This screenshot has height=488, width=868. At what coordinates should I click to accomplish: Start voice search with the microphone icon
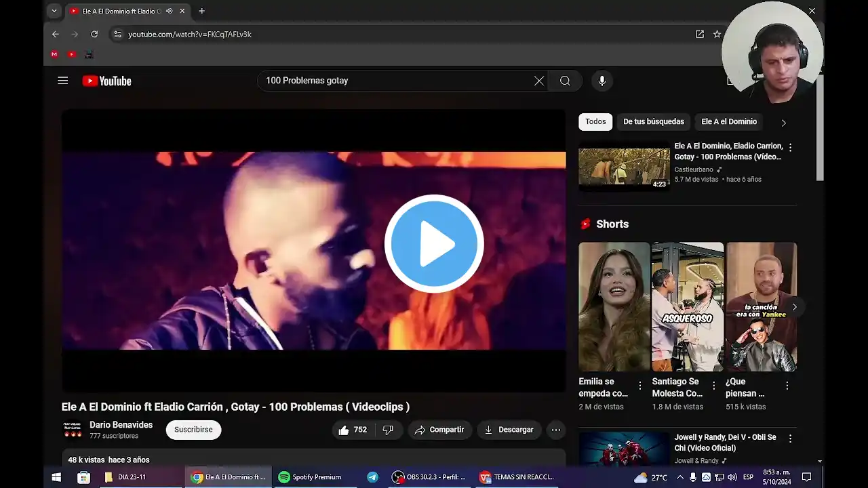pyautogui.click(x=601, y=81)
